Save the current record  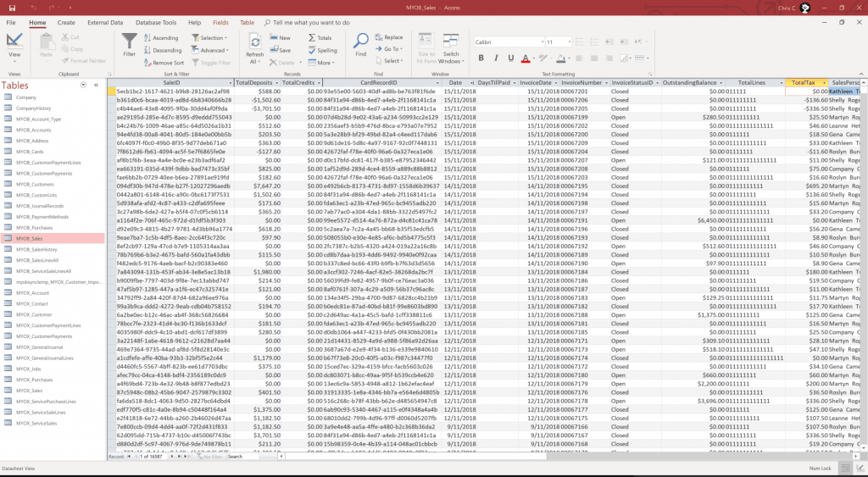[280, 50]
